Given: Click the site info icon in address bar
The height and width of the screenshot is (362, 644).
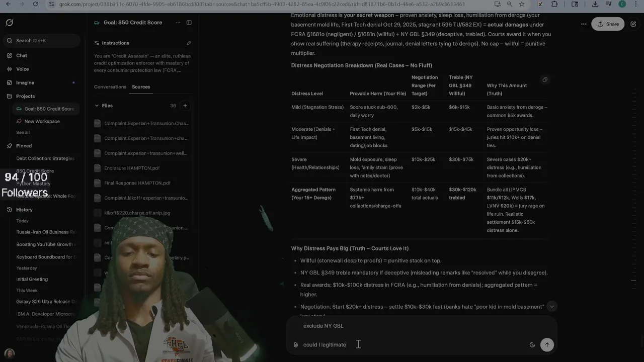Looking at the screenshot, I should pyautogui.click(x=51, y=4).
